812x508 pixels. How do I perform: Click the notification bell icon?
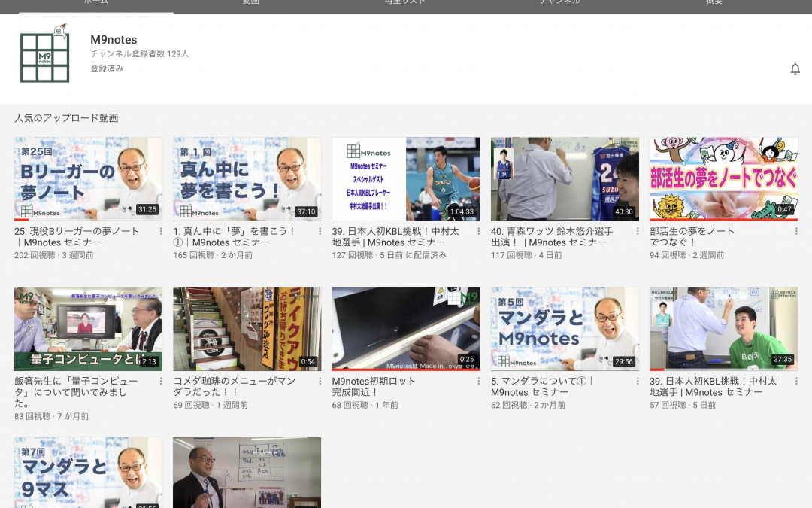(795, 69)
